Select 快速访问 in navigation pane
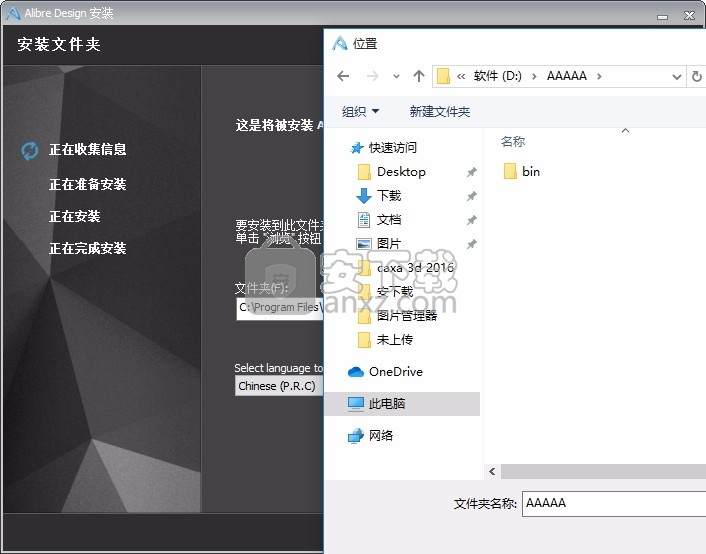The width and height of the screenshot is (706, 554). pyautogui.click(x=393, y=147)
